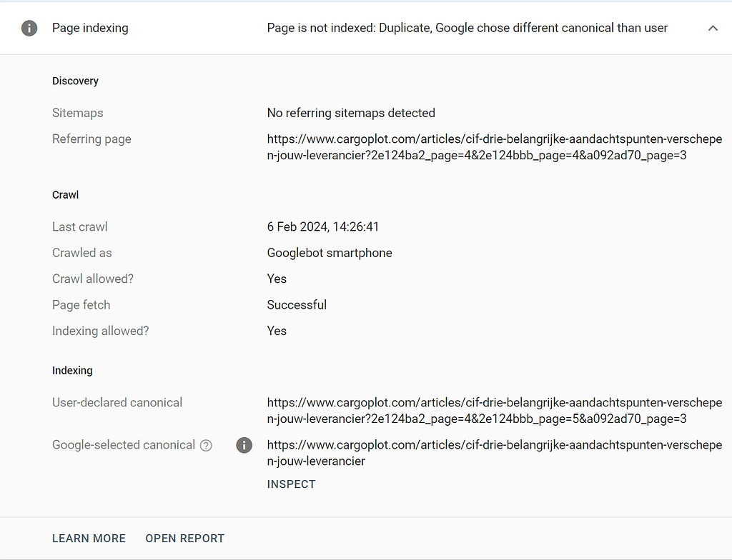Click the dark info icon next to canonical URL

pyautogui.click(x=244, y=445)
